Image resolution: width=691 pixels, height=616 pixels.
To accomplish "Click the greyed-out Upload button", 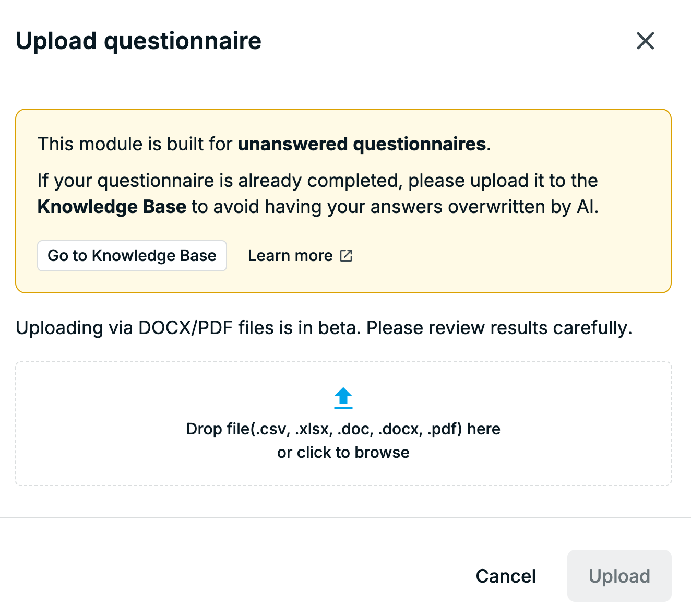I will [619, 576].
